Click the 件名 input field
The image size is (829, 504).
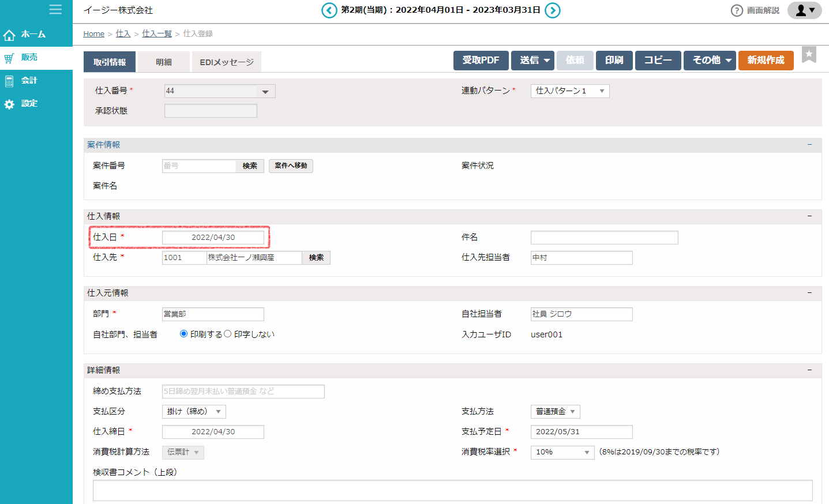[605, 238]
